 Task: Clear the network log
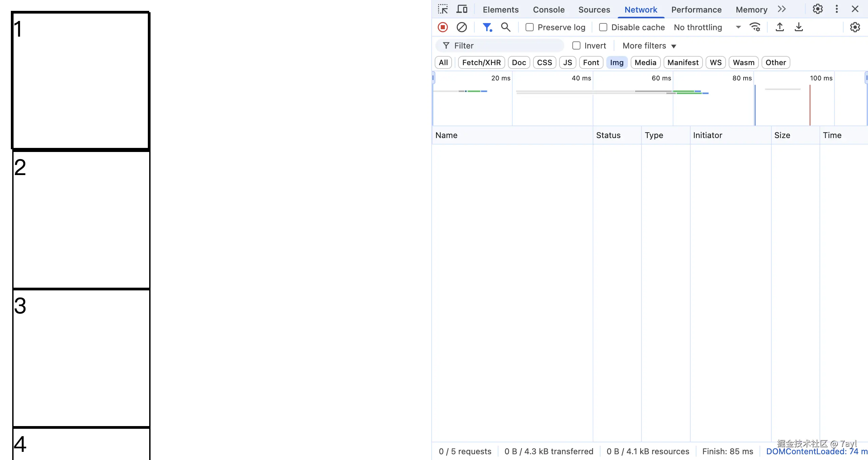(461, 27)
